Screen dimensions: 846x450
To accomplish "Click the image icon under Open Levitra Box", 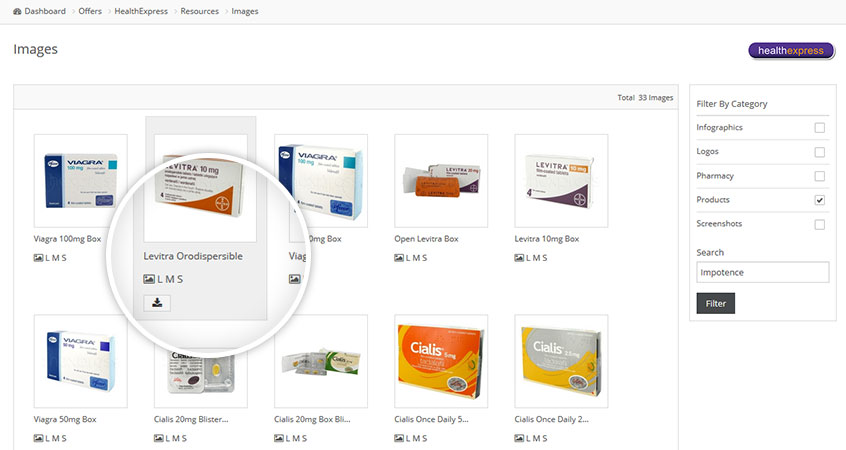I will click(399, 258).
